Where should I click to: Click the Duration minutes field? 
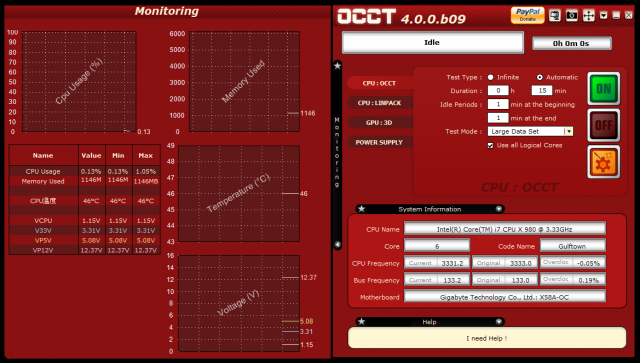click(542, 91)
